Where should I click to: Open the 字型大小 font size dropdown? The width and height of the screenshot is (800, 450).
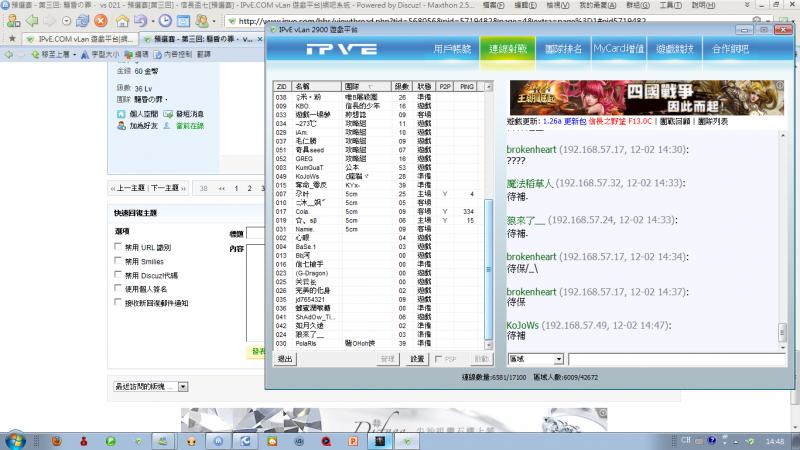(96, 54)
